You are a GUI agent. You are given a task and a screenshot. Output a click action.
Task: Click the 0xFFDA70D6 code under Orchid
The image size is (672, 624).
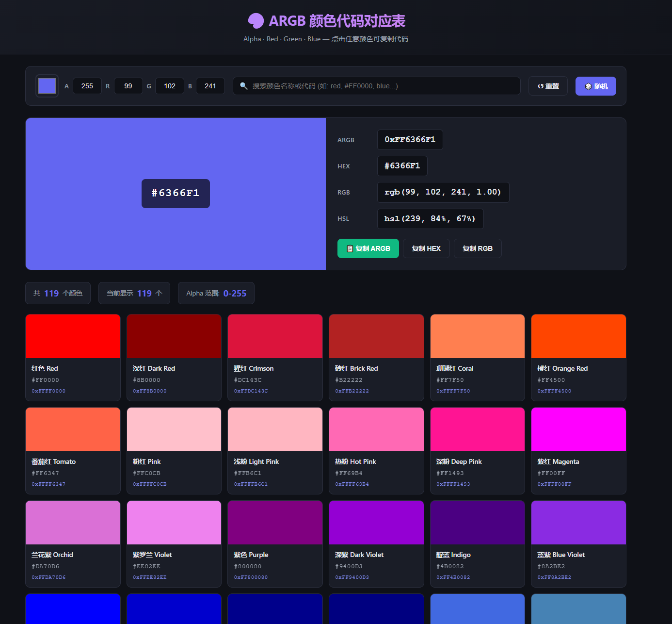[x=48, y=577]
